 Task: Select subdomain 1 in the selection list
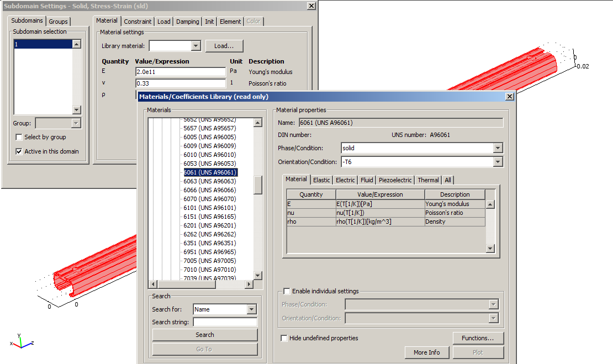click(x=43, y=44)
